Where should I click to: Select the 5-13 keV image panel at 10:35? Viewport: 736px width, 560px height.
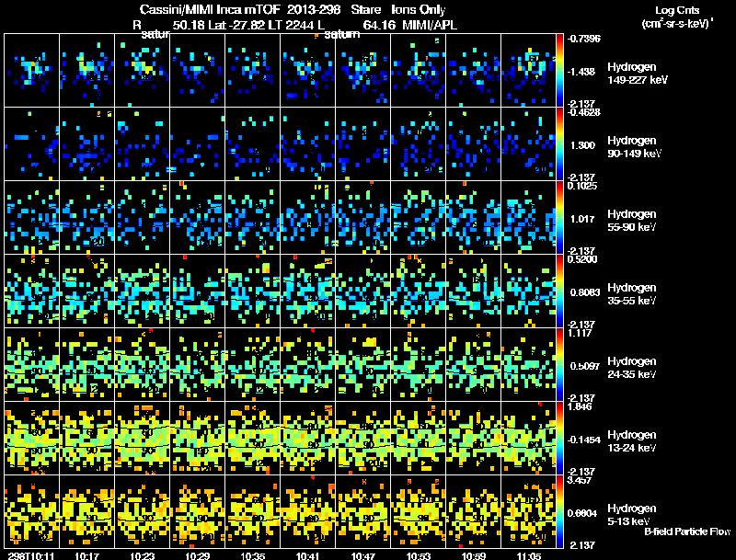[x=252, y=511]
